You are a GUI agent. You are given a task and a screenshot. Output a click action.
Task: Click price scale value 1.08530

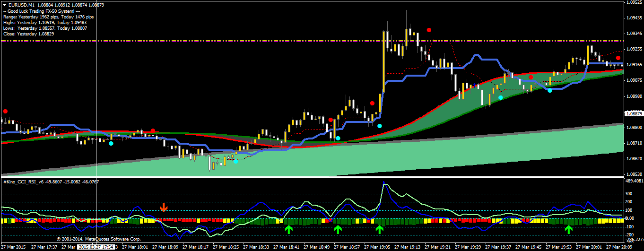pos(634,174)
